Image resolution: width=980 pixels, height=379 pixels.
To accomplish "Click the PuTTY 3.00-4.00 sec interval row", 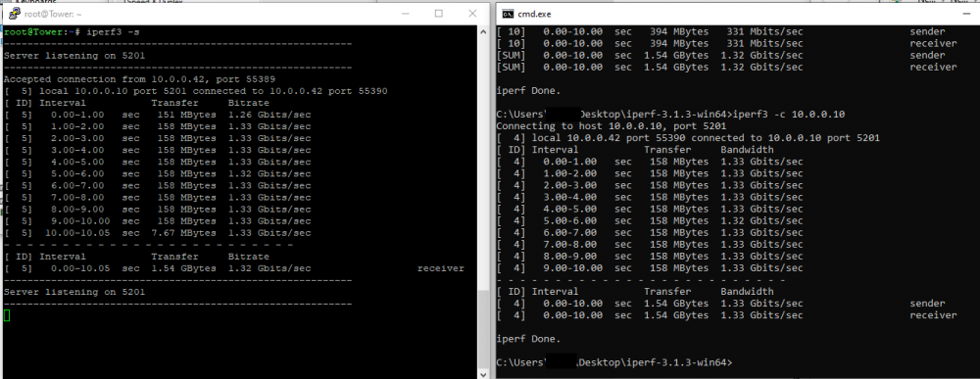I will tap(158, 151).
